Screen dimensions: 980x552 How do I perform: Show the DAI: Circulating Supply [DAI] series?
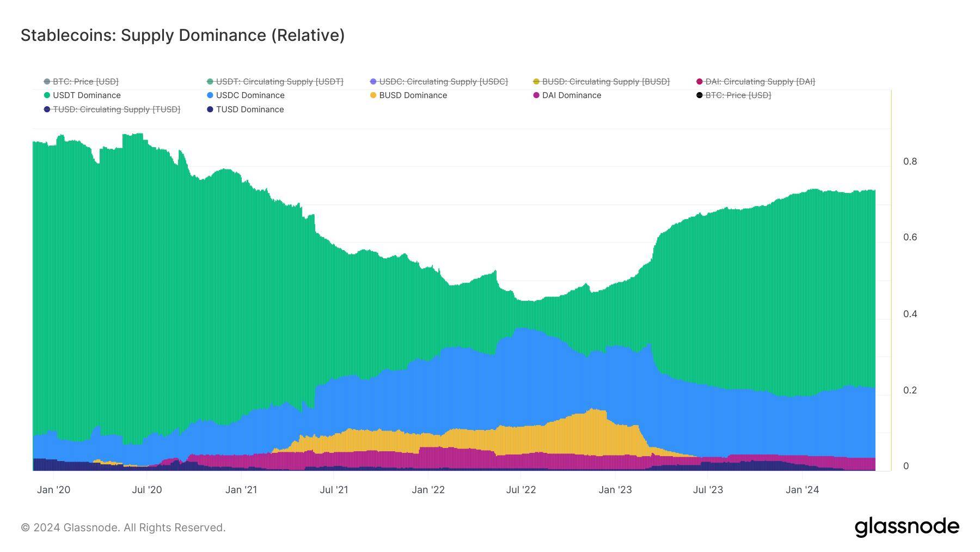(756, 82)
